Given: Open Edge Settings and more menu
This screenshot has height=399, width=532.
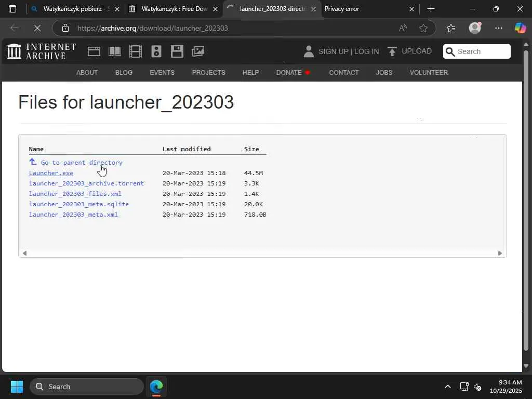Looking at the screenshot, I should (498, 28).
